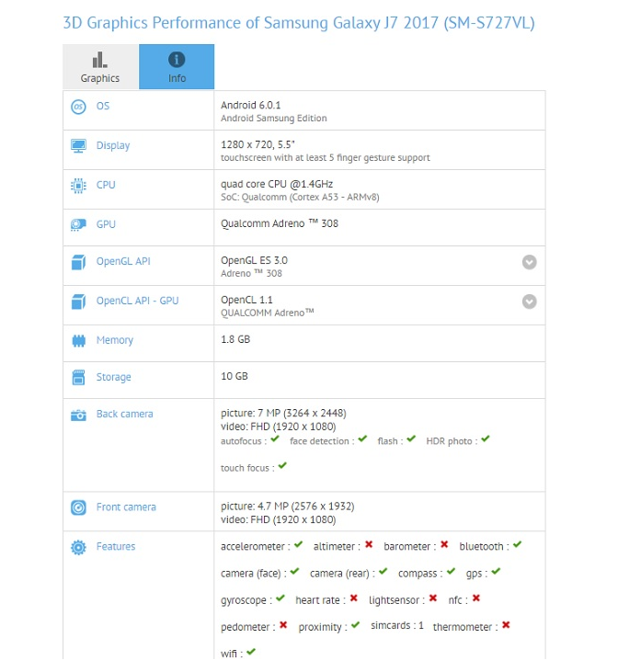Click the heart rate red cross

tap(353, 598)
